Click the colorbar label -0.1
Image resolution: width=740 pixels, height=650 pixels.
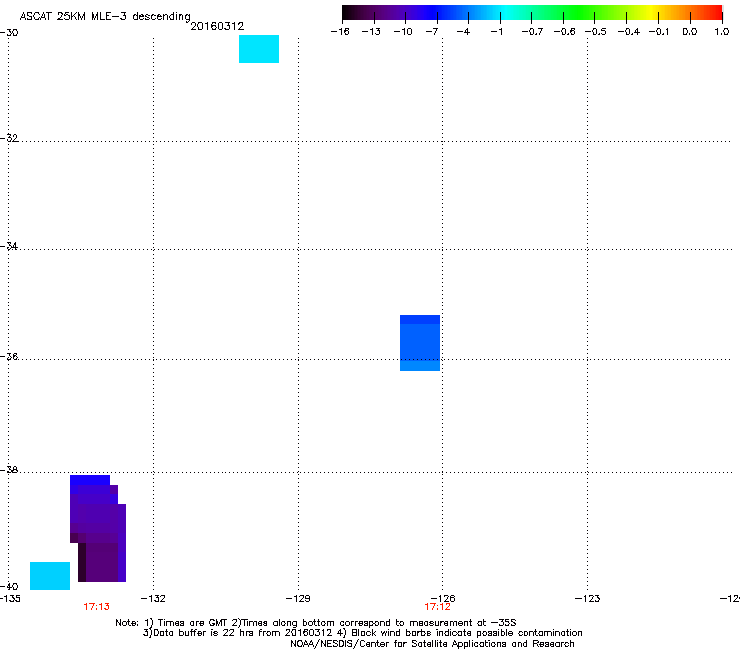(x=659, y=32)
